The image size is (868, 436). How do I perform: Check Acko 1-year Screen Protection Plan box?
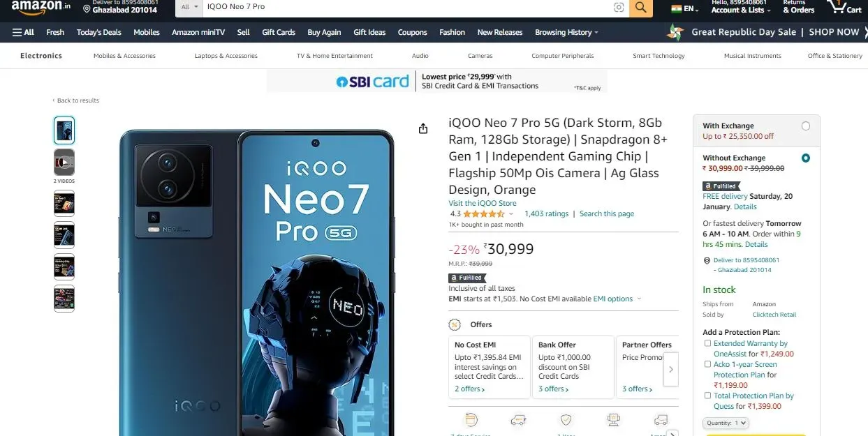tap(707, 364)
